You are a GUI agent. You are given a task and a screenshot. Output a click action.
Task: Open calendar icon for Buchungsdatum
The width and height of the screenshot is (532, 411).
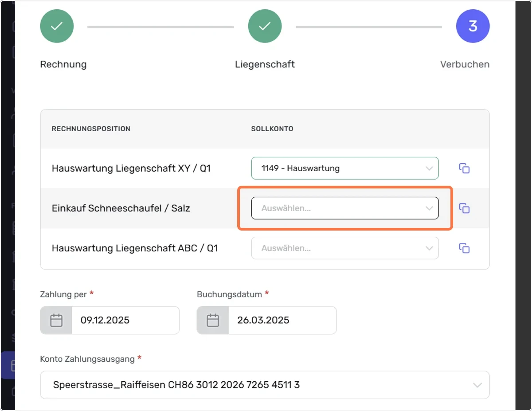[x=213, y=320]
